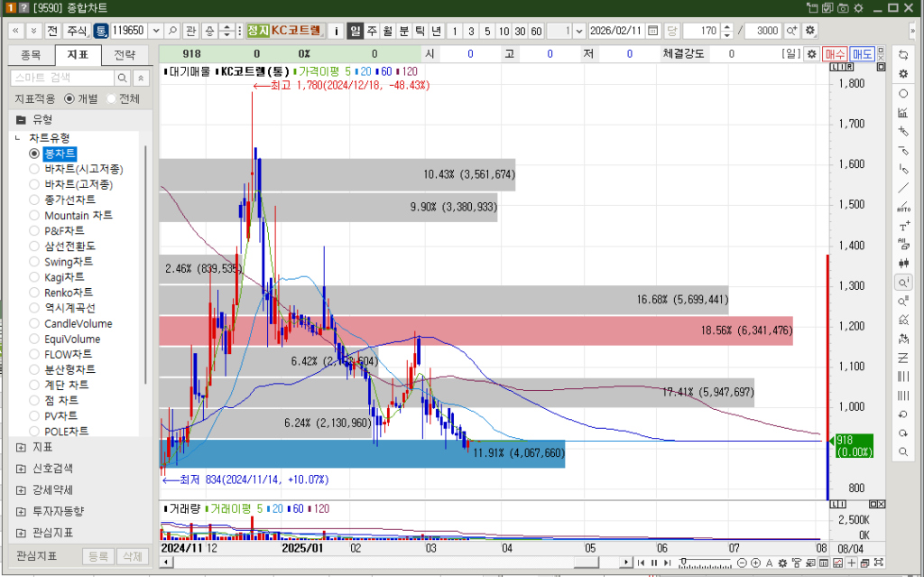Switch to the 전략 tab
The width and height of the screenshot is (924, 577).
[125, 55]
